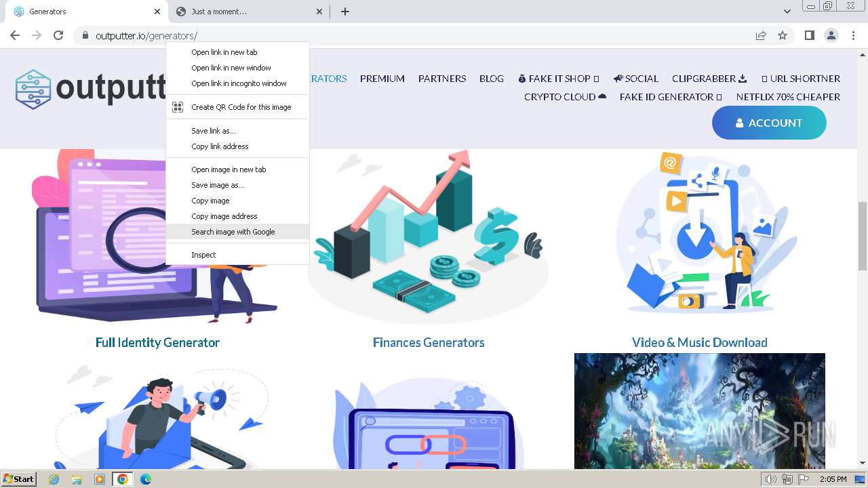Open a new tab with the plus button
The image size is (868, 488).
coord(345,12)
